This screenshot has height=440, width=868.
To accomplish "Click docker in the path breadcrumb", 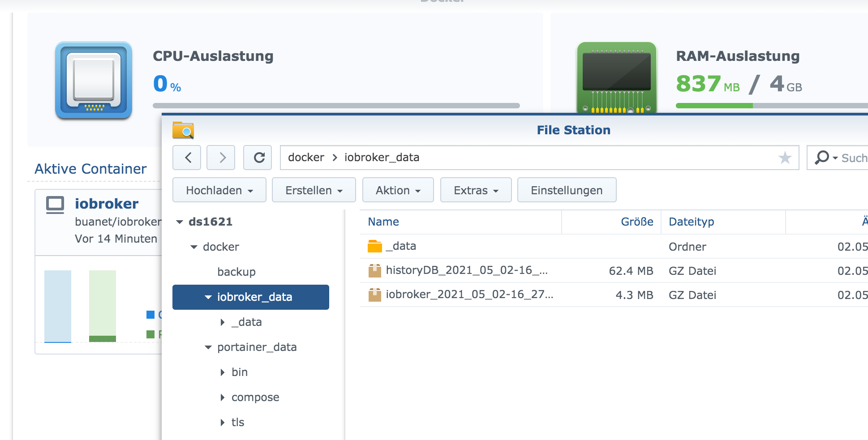I will 306,158.
